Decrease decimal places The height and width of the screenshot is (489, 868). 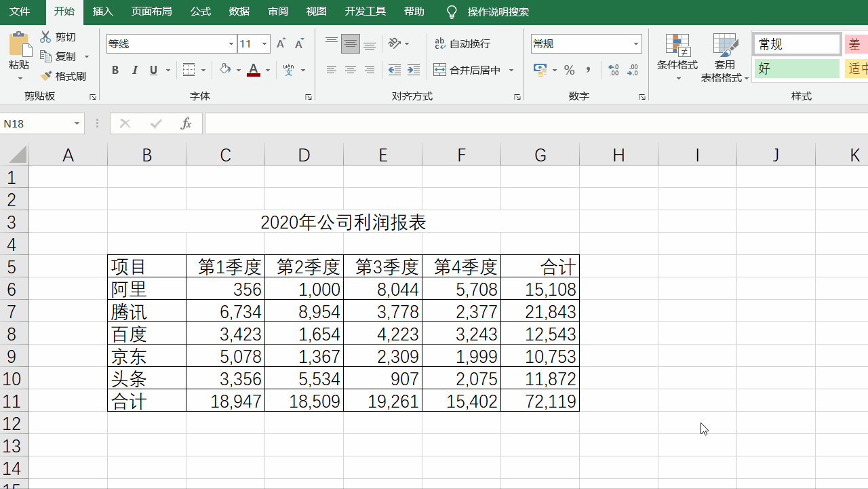tap(633, 70)
